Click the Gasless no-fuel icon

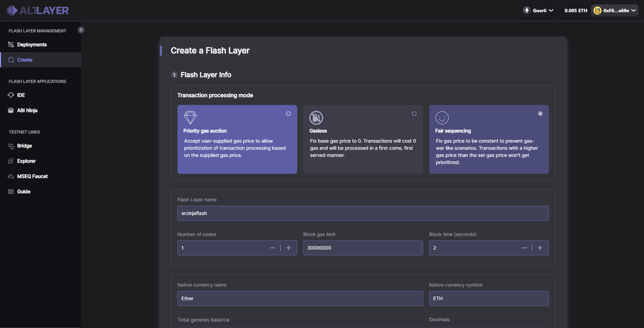(x=316, y=118)
